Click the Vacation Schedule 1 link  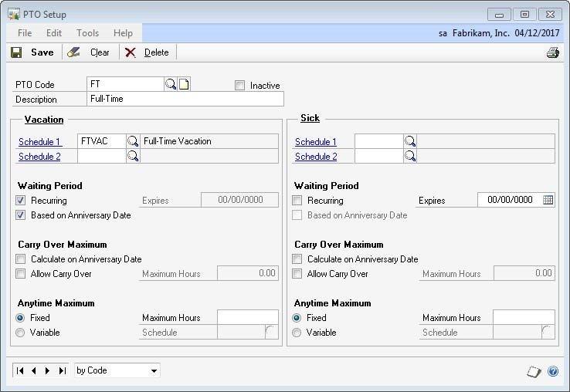coord(39,142)
